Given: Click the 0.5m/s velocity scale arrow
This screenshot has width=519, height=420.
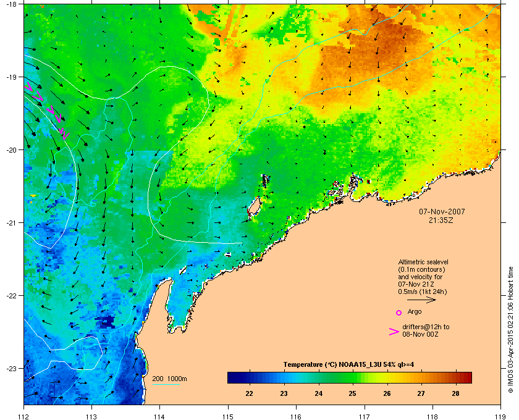Looking at the screenshot, I should point(421,300).
